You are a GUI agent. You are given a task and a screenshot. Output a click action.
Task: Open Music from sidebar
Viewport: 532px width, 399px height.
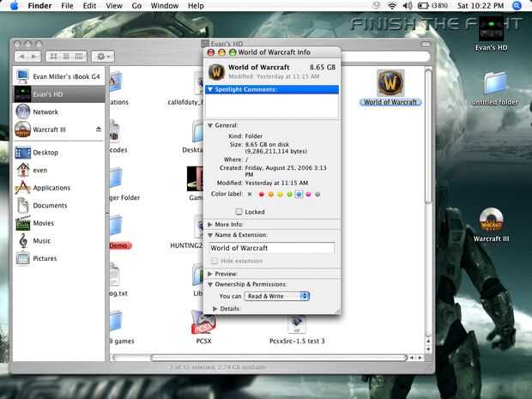click(x=58, y=240)
